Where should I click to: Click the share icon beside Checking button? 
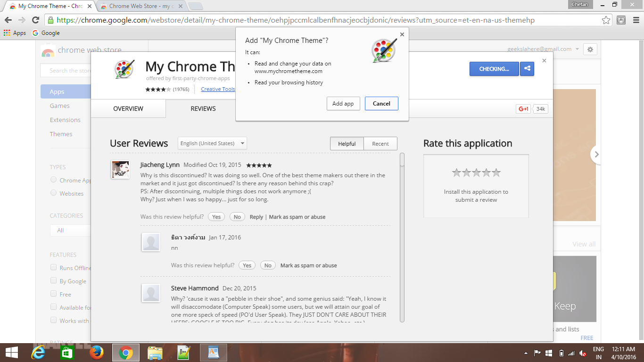527,69
